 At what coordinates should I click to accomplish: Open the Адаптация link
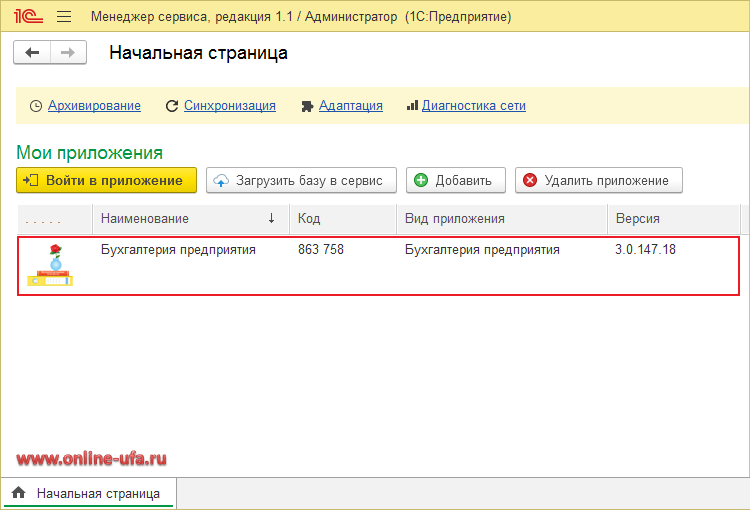click(351, 106)
